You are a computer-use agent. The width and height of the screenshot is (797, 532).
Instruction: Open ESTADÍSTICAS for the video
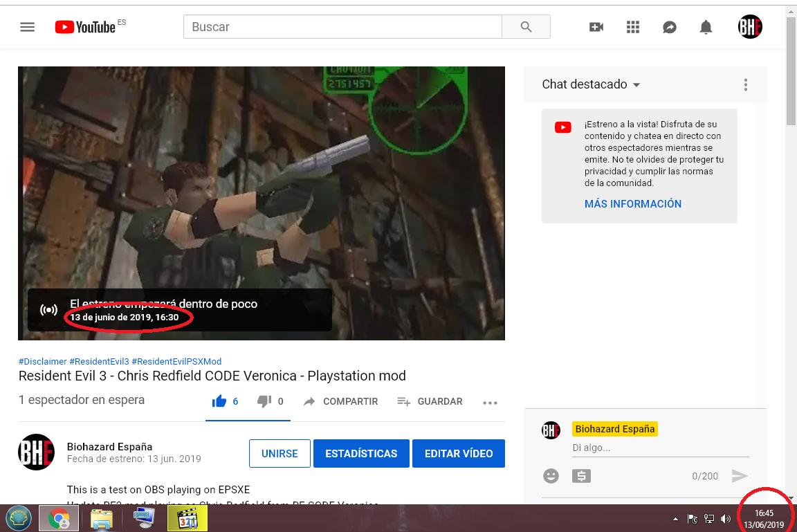coord(361,453)
